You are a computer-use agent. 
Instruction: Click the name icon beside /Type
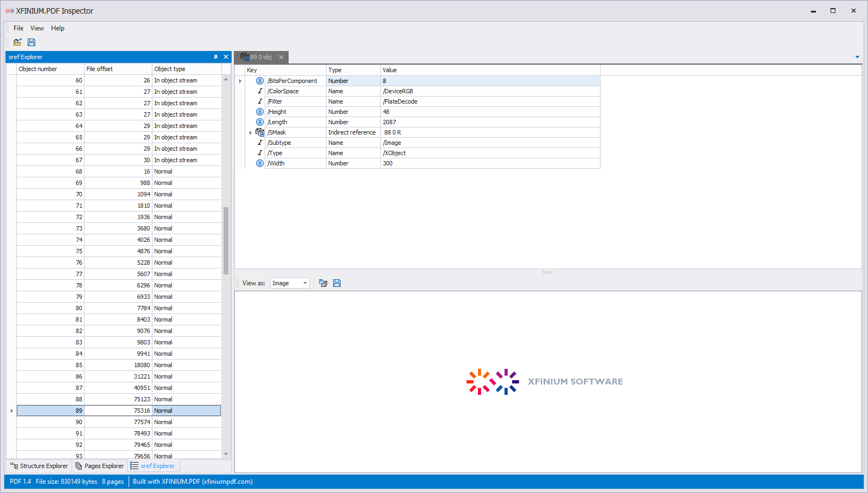coord(260,153)
